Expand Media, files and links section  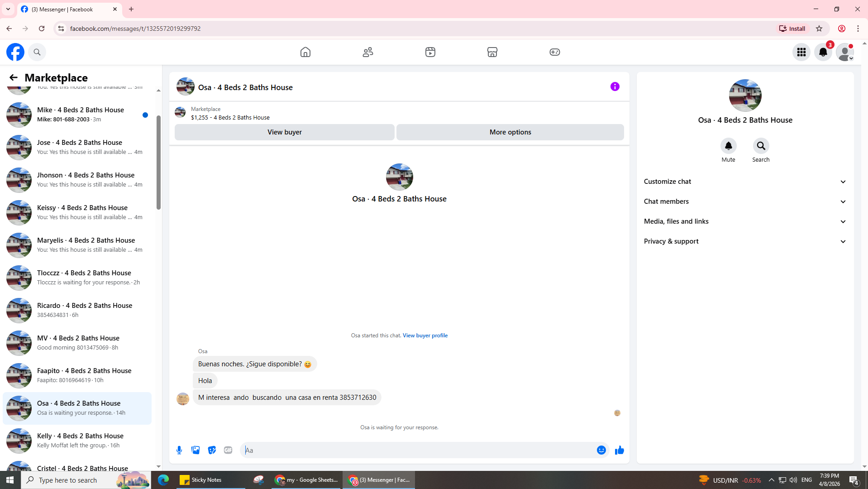(745, 221)
